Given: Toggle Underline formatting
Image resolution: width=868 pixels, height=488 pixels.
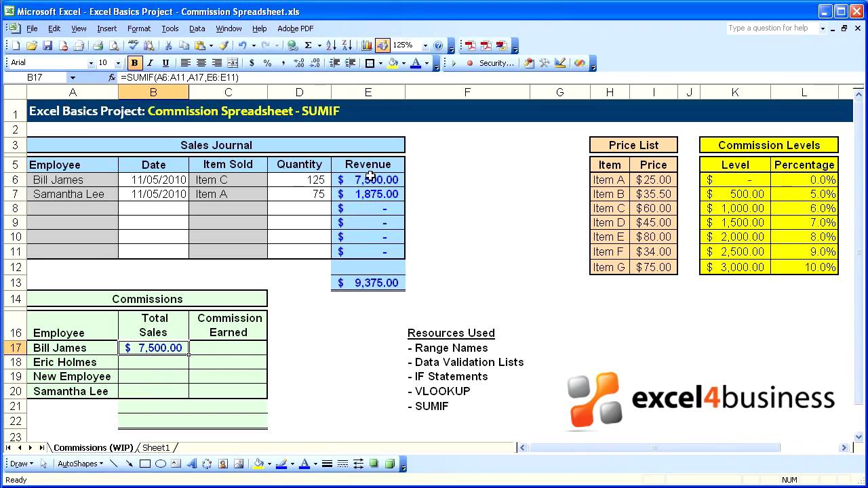Looking at the screenshot, I should [165, 63].
